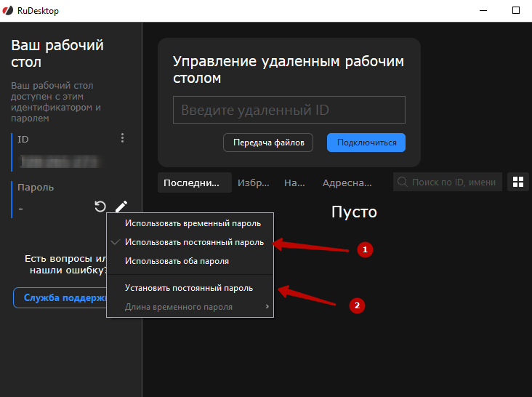Click the pencil icon to edit password
This screenshot has width=532, height=397.
(x=121, y=206)
